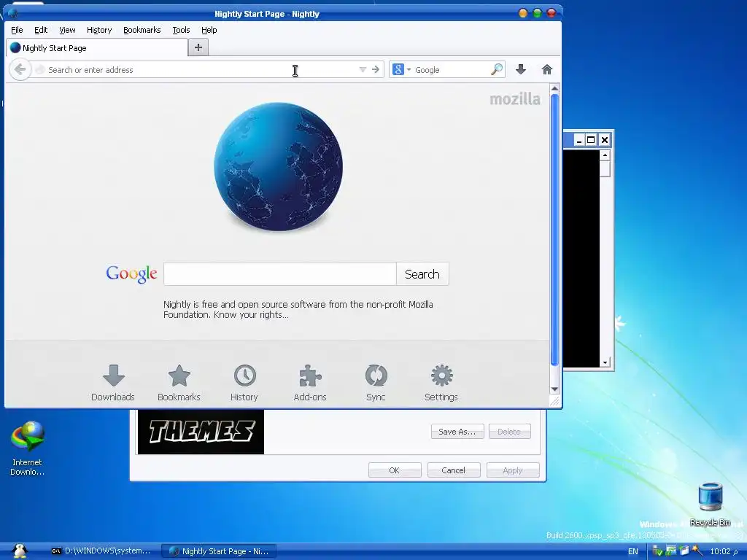This screenshot has height=560, width=747.
Task: Open the History menu
Action: pyautogui.click(x=99, y=30)
